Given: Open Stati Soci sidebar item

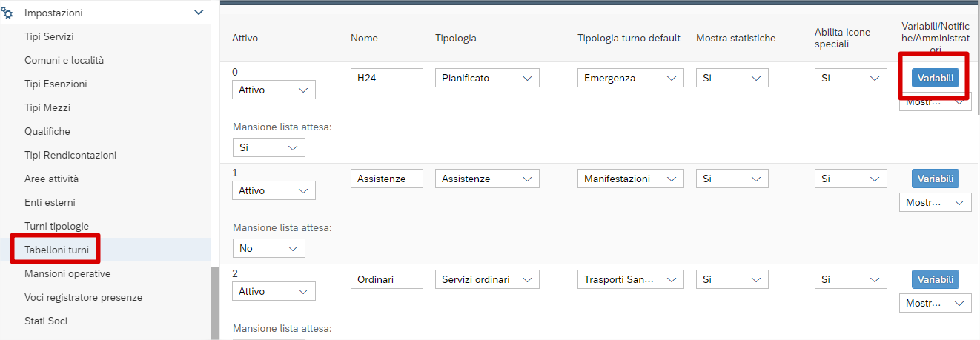Looking at the screenshot, I should (x=46, y=321).
